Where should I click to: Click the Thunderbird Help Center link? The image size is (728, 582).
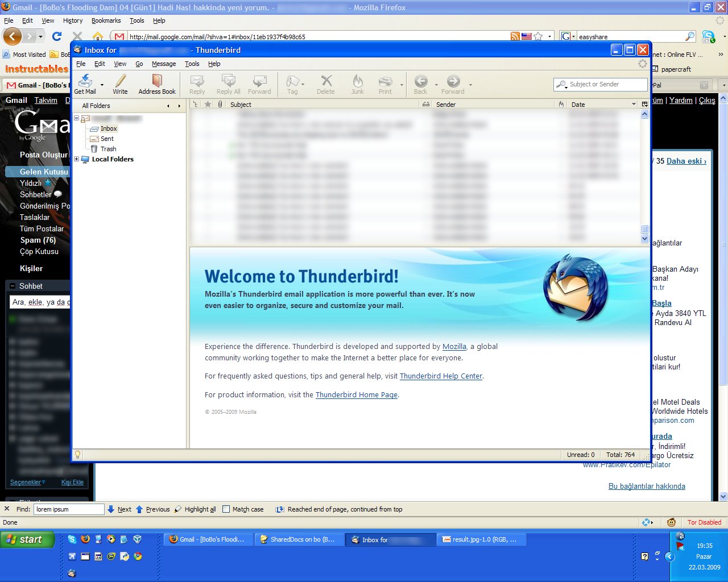[441, 376]
